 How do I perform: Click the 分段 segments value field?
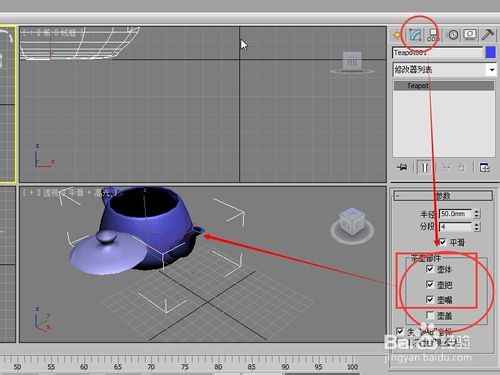click(x=455, y=227)
